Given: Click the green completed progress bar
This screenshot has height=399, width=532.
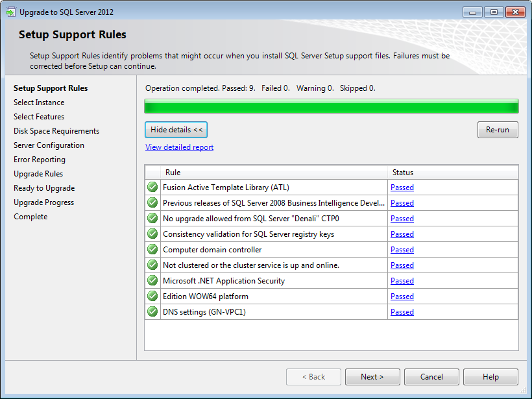Looking at the screenshot, I should pos(332,106).
